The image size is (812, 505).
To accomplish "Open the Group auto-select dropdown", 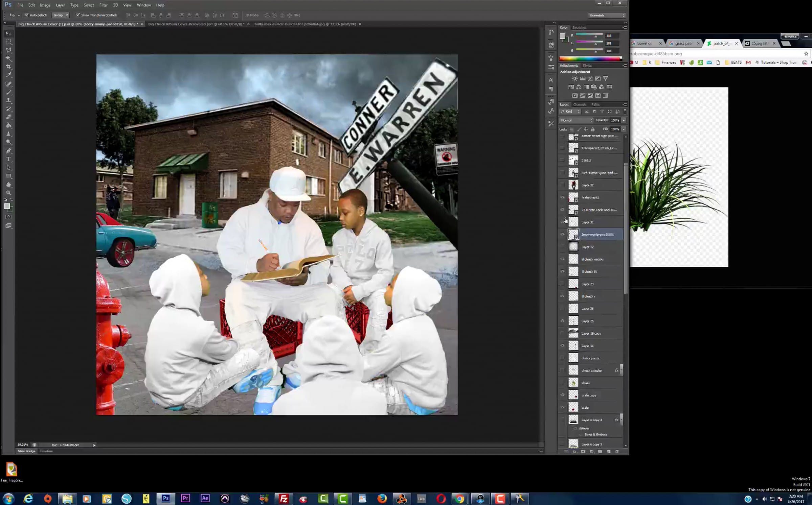I will coord(60,15).
